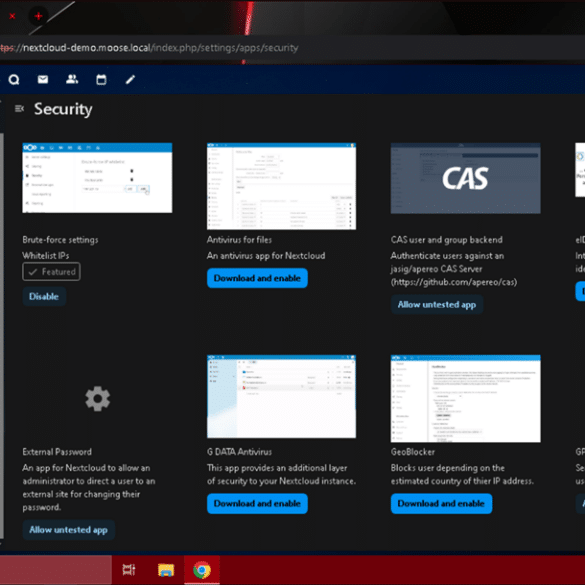Open the Contacts app icon
Viewport: 585px width, 585px height.
tap(72, 79)
